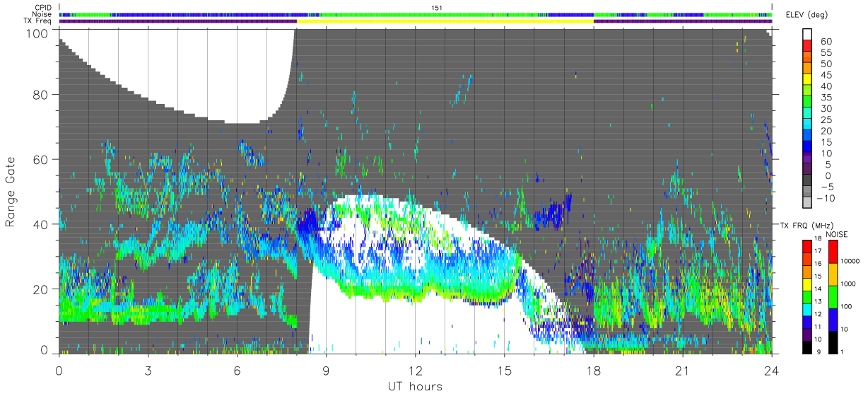Image resolution: width=868 pixels, height=401 pixels.
Task: Pick the ELEV swatch between 0 and -5
Action: [807, 181]
